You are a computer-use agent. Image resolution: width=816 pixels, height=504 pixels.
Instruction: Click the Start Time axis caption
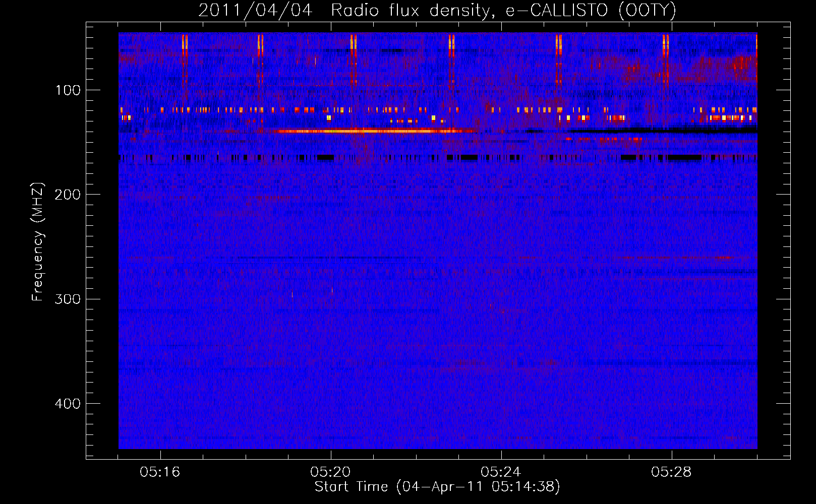tap(437, 487)
